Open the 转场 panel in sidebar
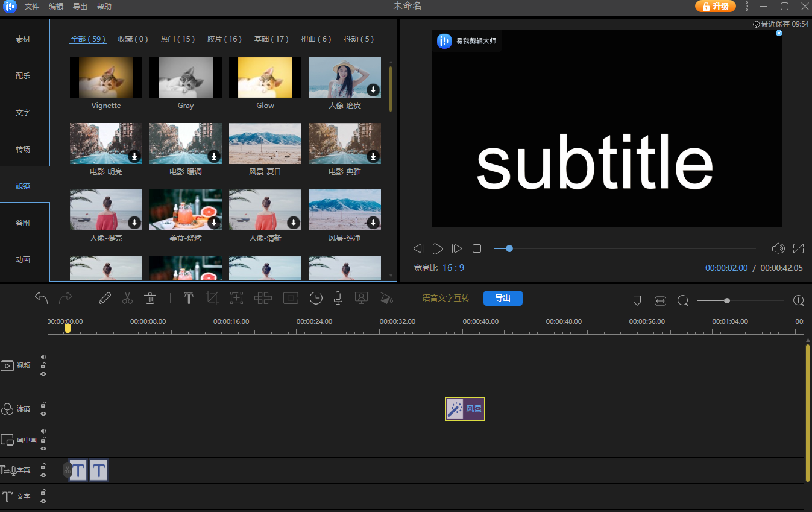 pyautogui.click(x=23, y=149)
